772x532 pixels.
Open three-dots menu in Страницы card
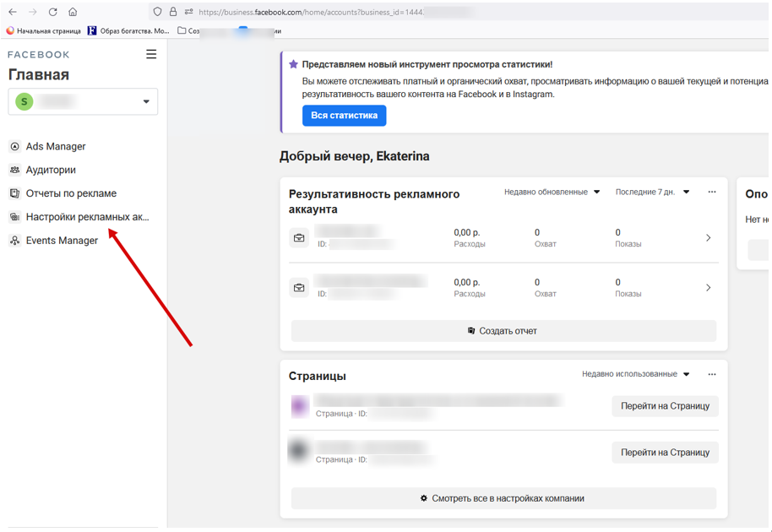pyautogui.click(x=712, y=374)
